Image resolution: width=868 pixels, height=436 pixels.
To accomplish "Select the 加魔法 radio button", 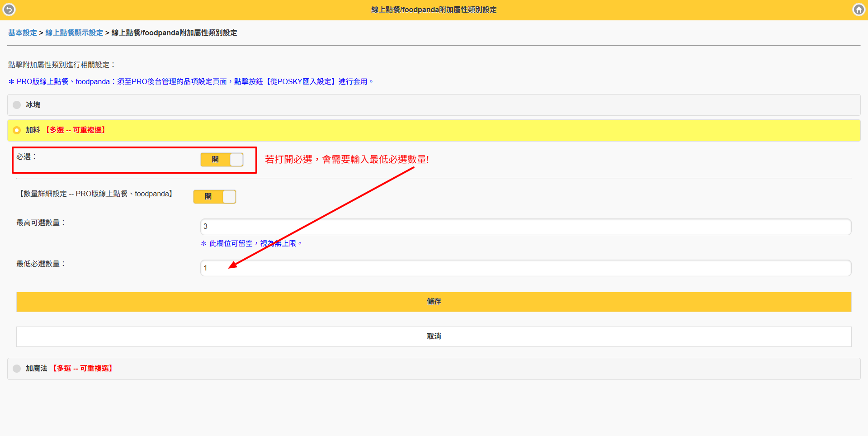I will (x=17, y=369).
